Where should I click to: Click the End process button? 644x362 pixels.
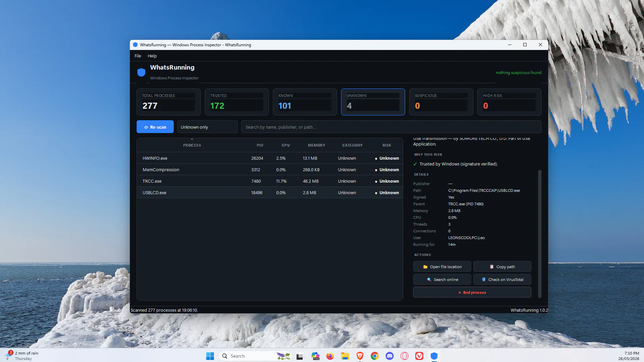[x=472, y=292]
